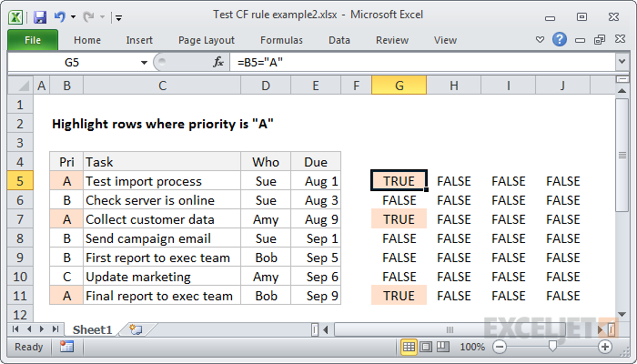Select the TRUE cell in G11

[x=399, y=296]
